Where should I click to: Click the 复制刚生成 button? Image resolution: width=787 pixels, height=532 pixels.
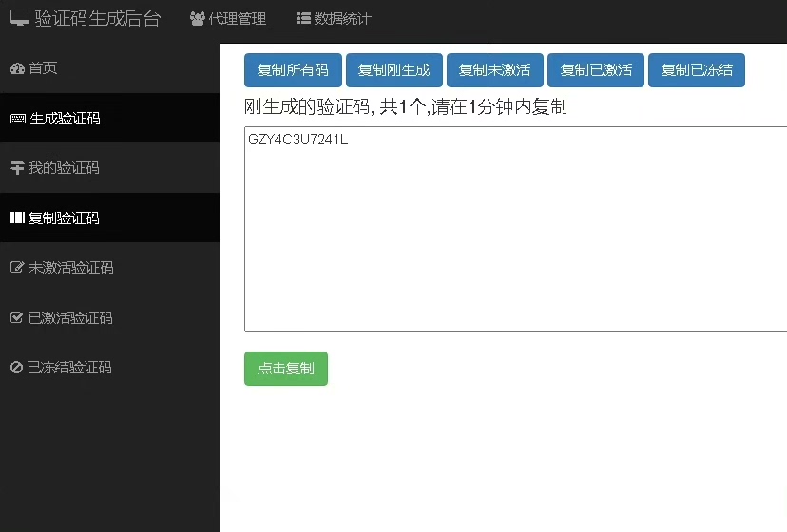[x=394, y=70]
